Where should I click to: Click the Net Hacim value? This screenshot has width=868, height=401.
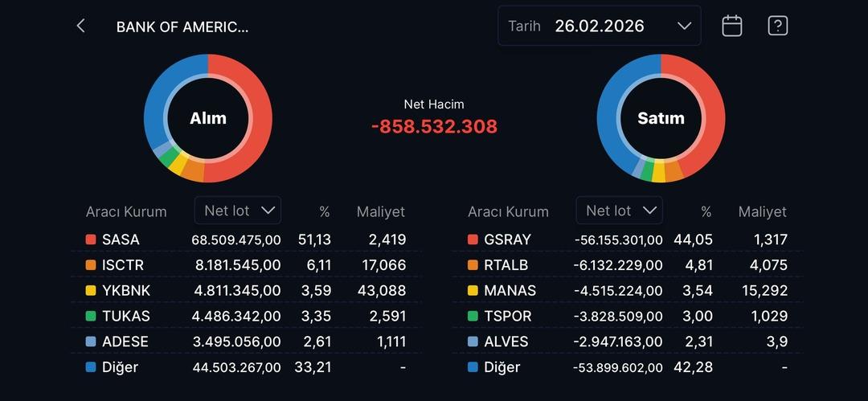tap(434, 126)
